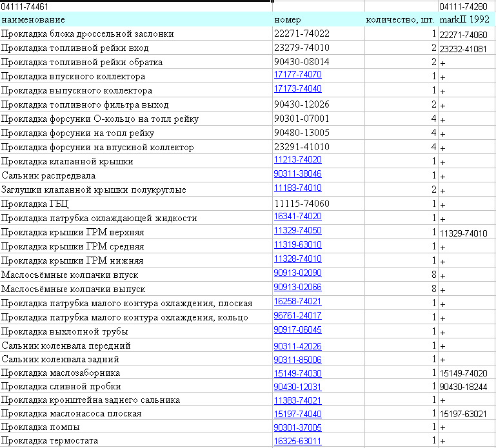
Task: Select part number cell 23279-74010
Action: coord(319,48)
